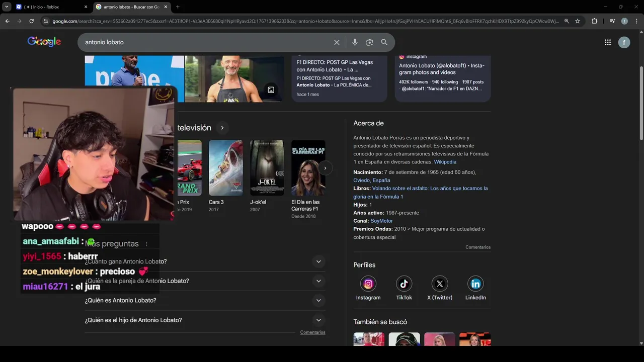Click the browser address bar URL
The height and width of the screenshot is (362, 644).
point(305,21)
